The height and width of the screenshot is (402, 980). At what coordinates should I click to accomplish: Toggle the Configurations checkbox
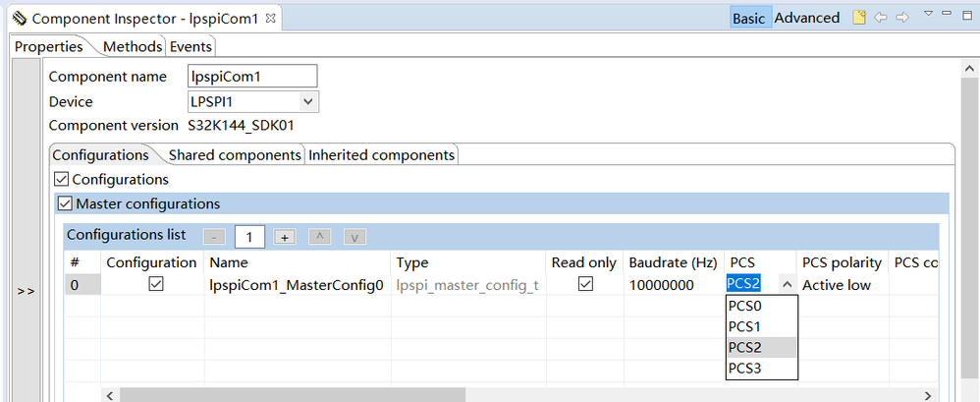point(61,180)
